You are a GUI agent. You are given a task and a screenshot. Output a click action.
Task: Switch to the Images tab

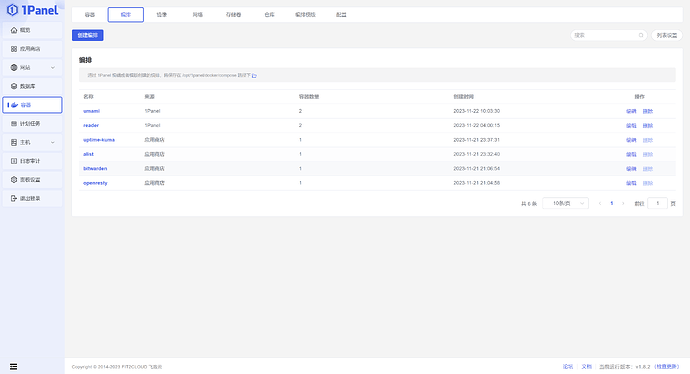click(x=161, y=15)
